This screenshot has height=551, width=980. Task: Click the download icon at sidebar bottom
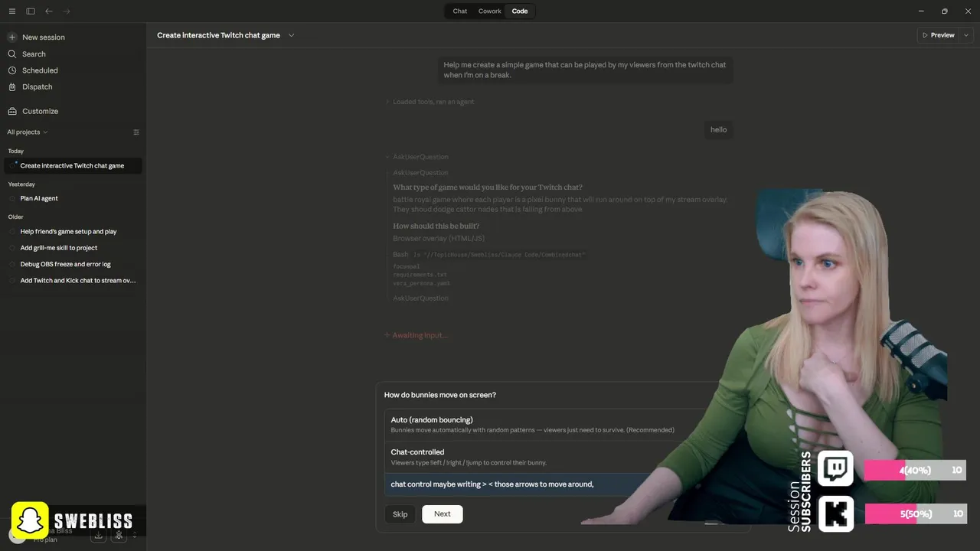[x=98, y=535]
